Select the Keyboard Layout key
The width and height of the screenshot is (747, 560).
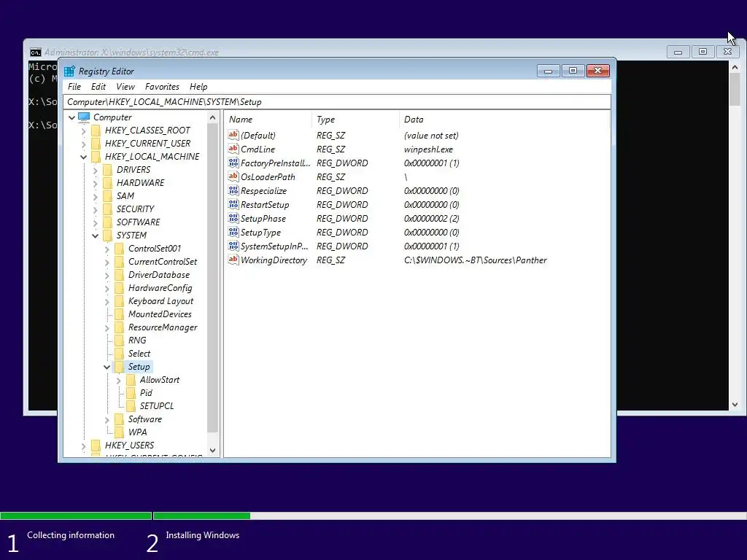click(160, 301)
